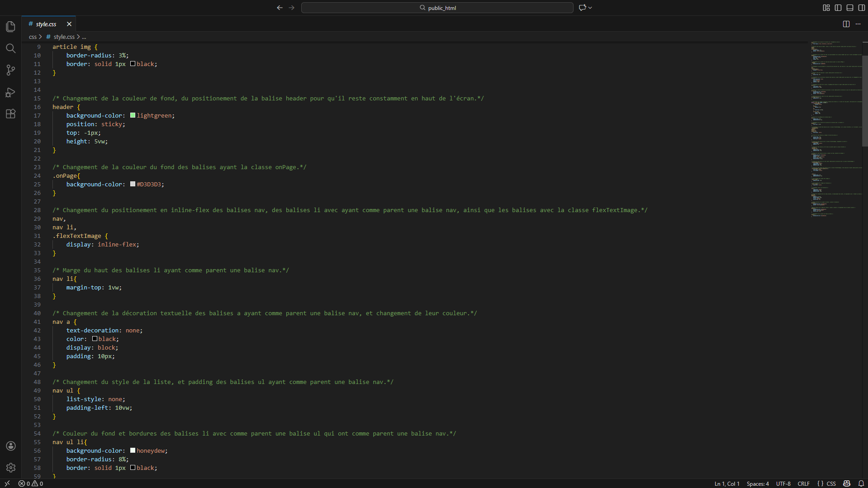The image size is (868, 488).
Task: Open the Explorer view in activity bar
Action: tap(10, 27)
